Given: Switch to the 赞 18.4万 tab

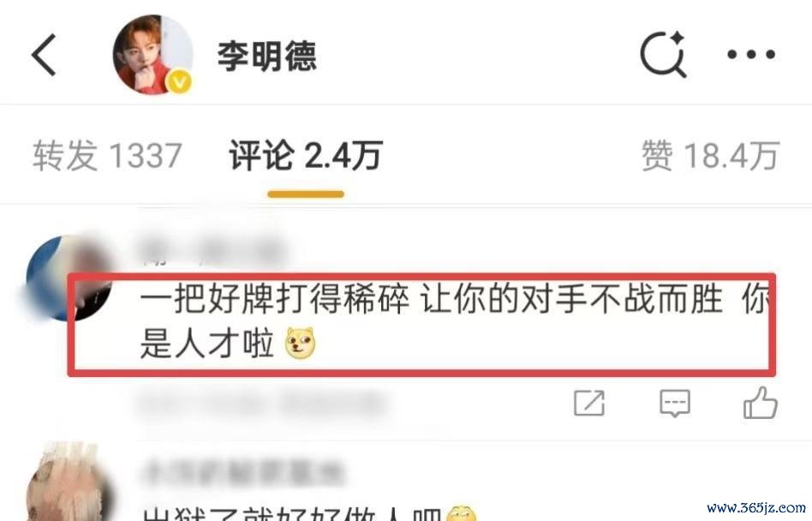Looking at the screenshot, I should pyautogui.click(x=711, y=155).
